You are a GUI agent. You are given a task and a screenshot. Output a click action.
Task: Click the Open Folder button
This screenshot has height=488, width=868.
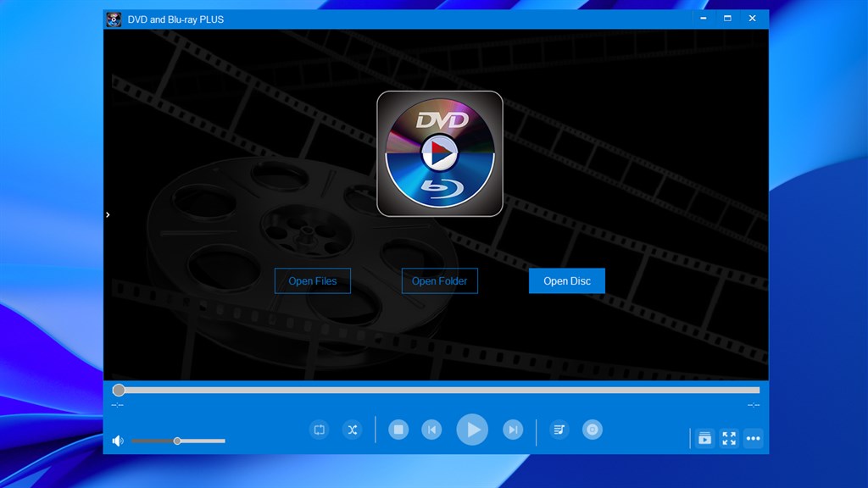pos(440,281)
